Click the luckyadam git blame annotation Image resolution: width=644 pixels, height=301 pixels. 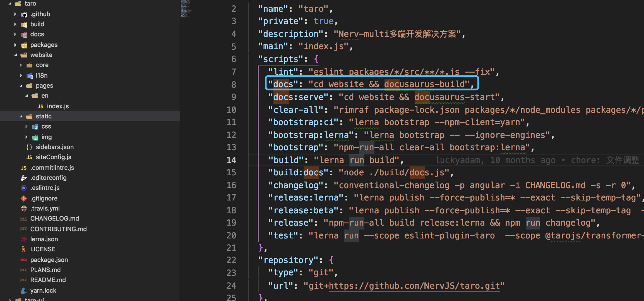pyautogui.click(x=537, y=160)
